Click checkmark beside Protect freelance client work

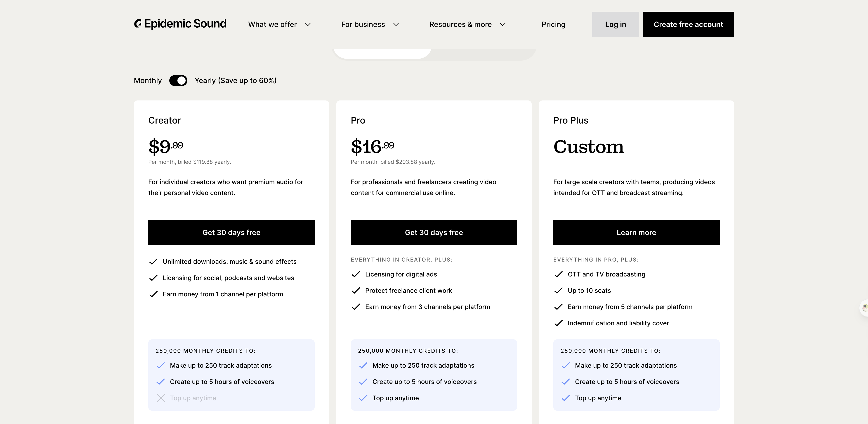point(356,291)
